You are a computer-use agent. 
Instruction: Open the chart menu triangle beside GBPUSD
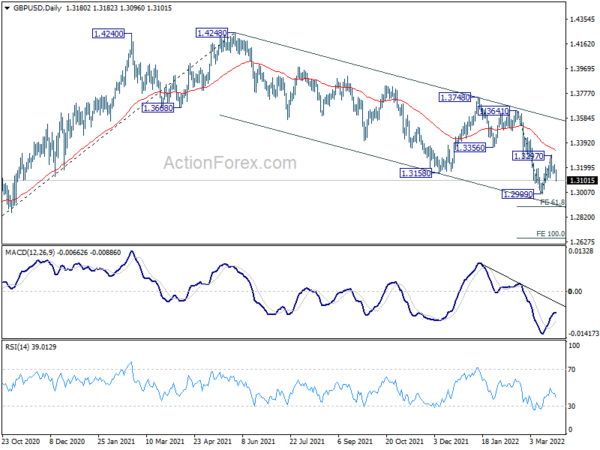[x=7, y=8]
